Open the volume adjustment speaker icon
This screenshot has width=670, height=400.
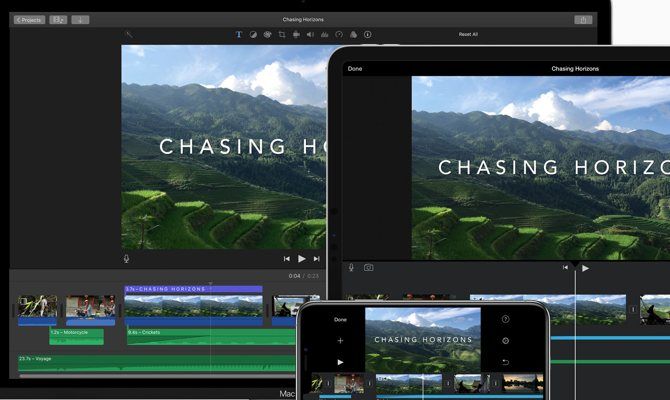tap(311, 34)
